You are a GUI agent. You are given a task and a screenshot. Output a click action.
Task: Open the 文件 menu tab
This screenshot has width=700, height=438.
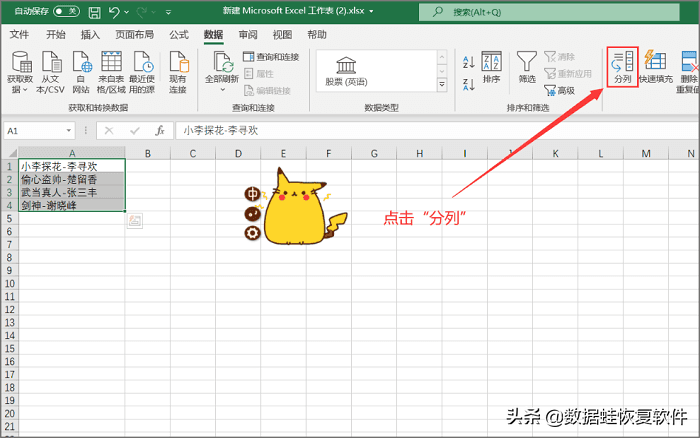click(19, 34)
